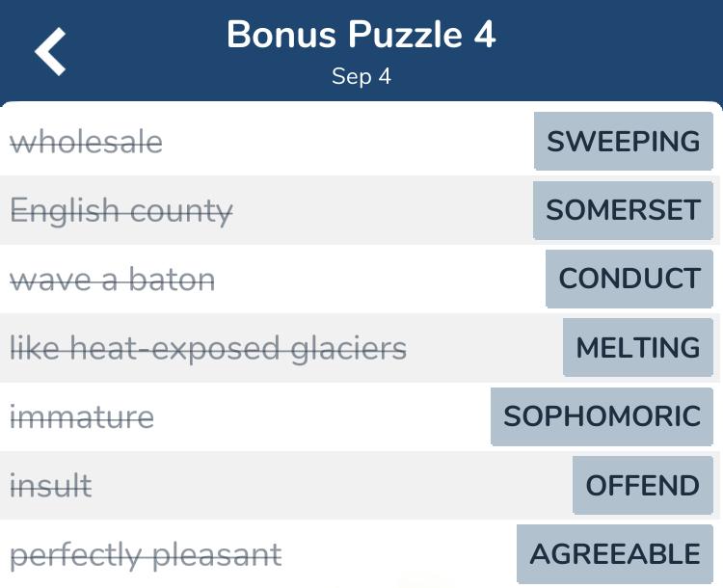The width and height of the screenshot is (723, 588).
Task: Tap the MELTING answer tile
Action: (638, 347)
